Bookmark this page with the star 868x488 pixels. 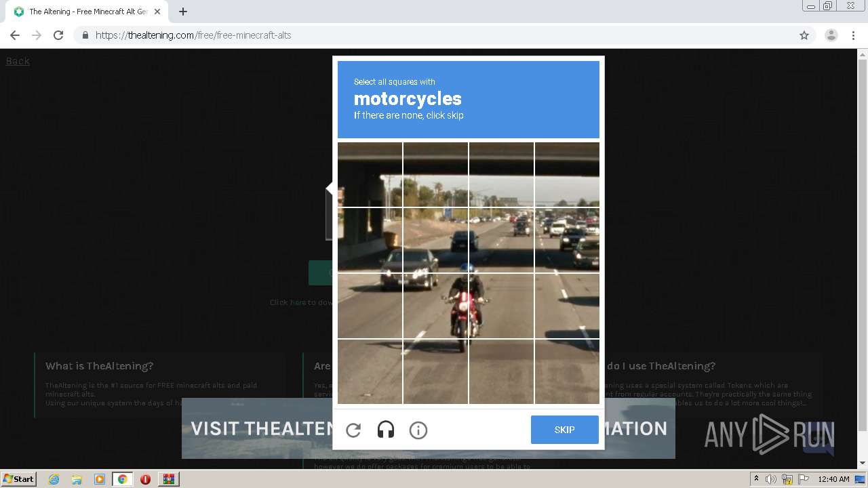tap(804, 35)
